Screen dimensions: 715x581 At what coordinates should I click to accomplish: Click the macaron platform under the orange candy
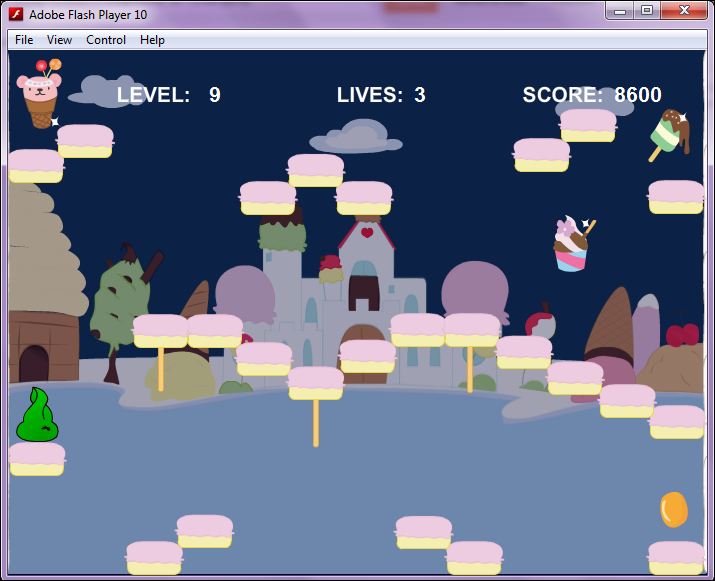click(x=676, y=558)
